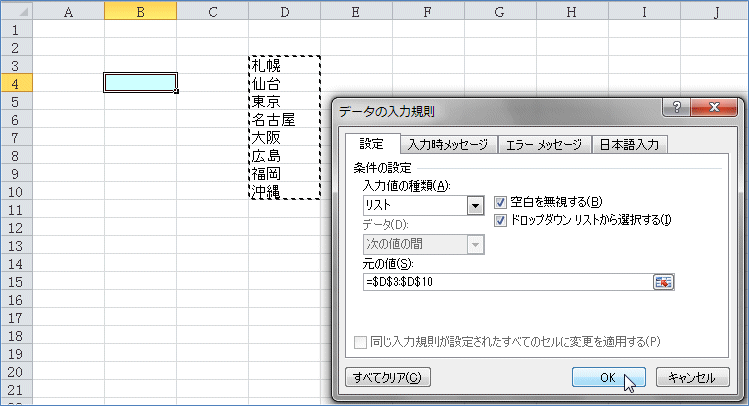
Task: Click the cell containing 札幌
Action: coord(285,65)
